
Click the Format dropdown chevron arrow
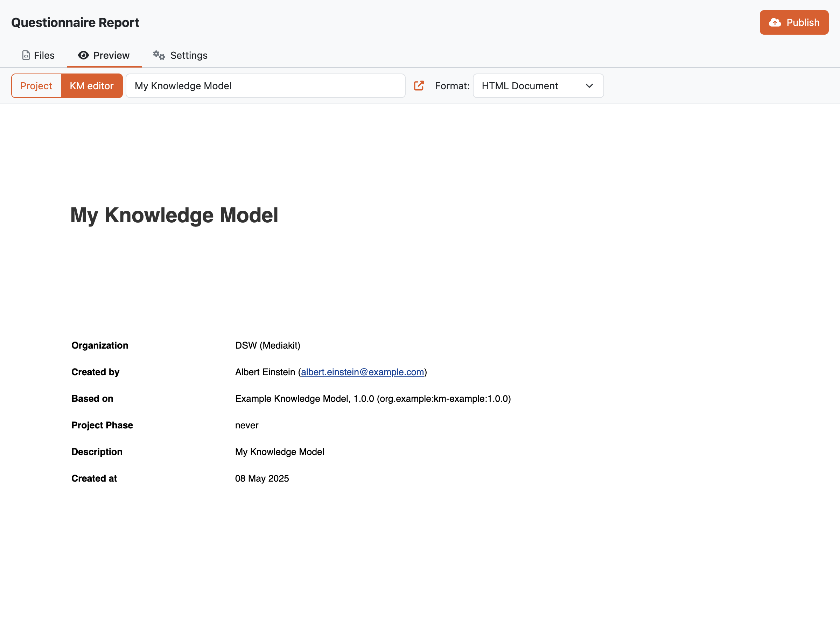tap(589, 86)
